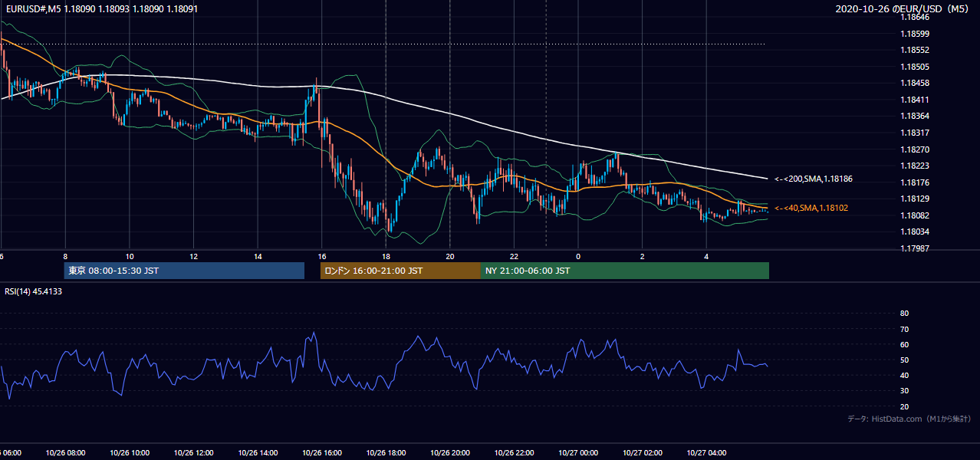The image size is (980, 460).
Task: Click the 10/26 10:00 date axis label
Action: click(x=130, y=453)
